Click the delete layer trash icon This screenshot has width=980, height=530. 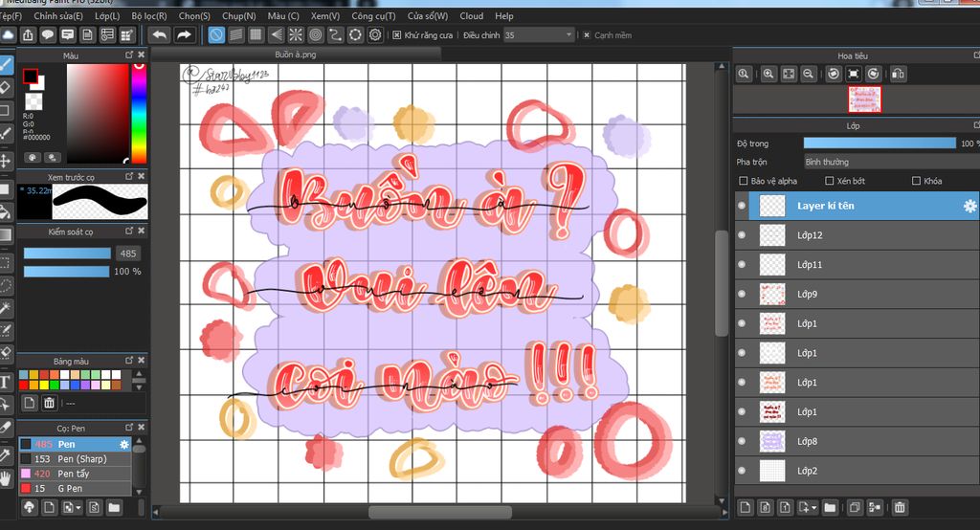click(900, 507)
